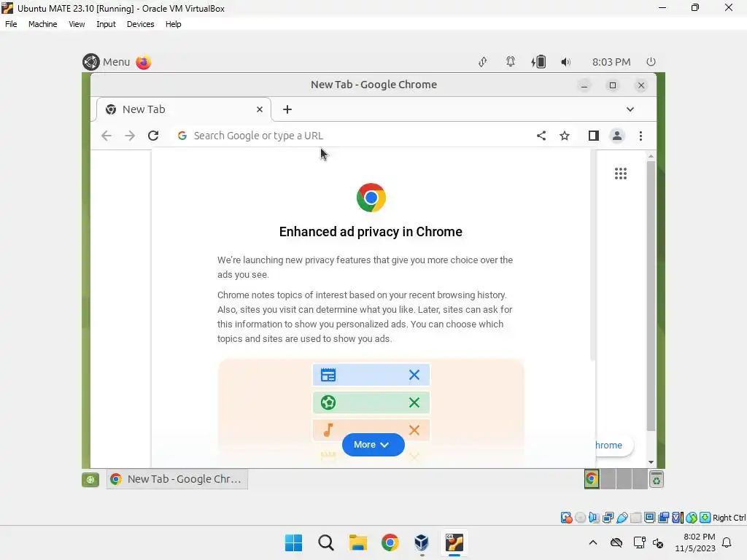
Task: Open Windows taskbar search
Action: pos(326,542)
